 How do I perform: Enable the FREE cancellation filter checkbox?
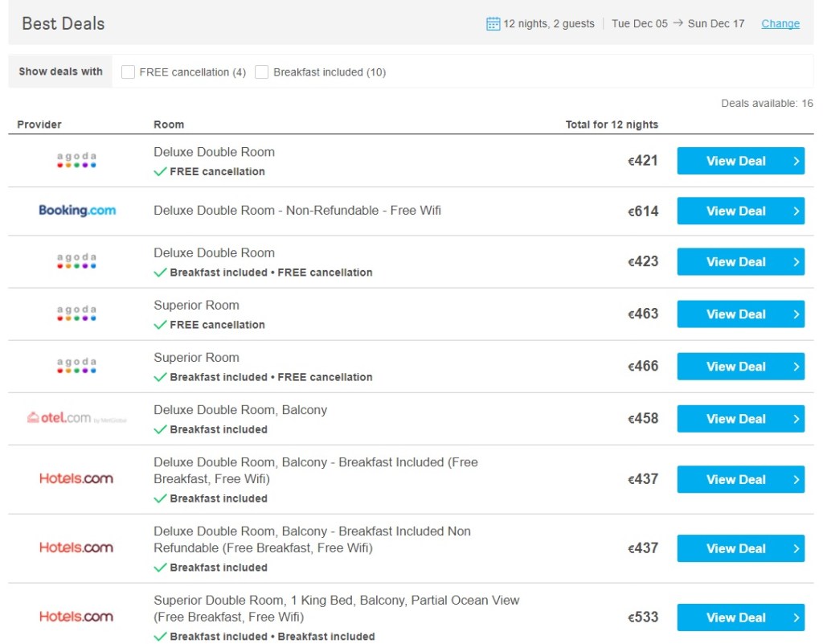tap(128, 72)
